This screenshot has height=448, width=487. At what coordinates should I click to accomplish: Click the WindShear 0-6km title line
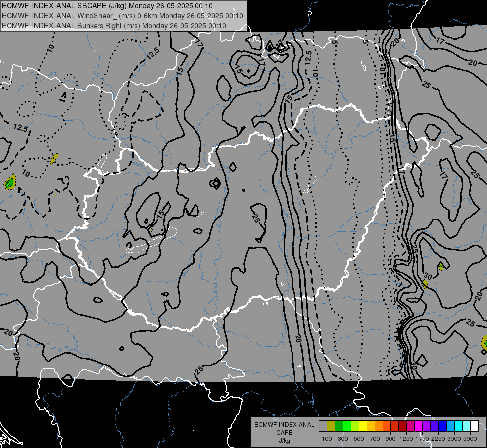coord(123,16)
